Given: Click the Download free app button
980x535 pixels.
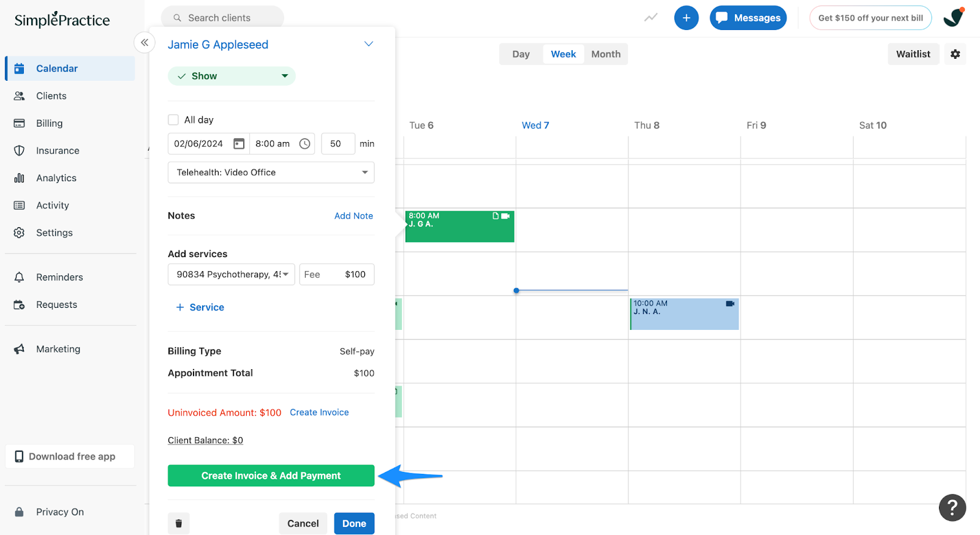Looking at the screenshot, I should point(70,457).
